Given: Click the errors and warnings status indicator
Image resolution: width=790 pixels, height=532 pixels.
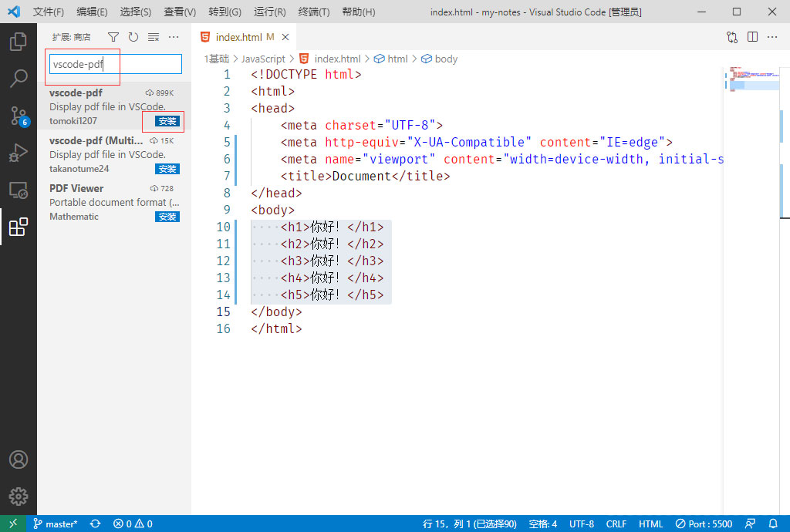Looking at the screenshot, I should [131, 524].
